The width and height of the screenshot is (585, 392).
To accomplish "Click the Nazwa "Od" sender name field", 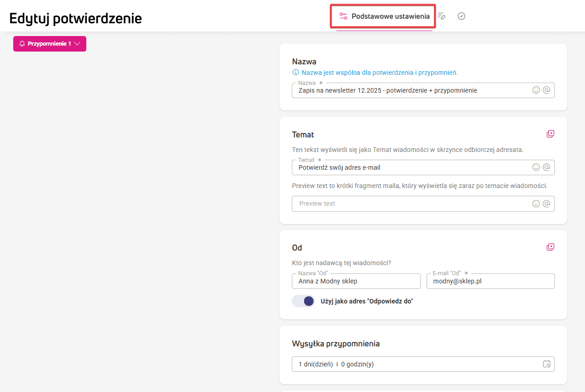I will 356,281.
